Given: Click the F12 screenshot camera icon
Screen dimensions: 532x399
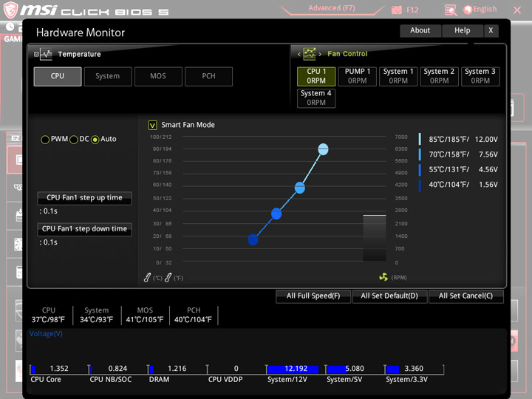Looking at the screenshot, I should tap(396, 10).
